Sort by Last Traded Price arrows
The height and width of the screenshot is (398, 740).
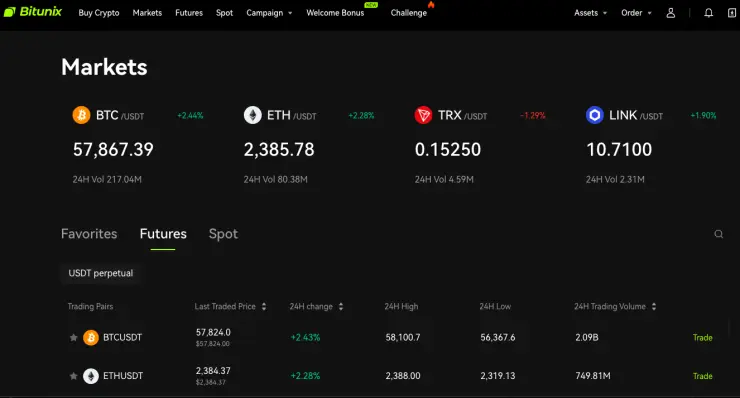[x=264, y=306]
